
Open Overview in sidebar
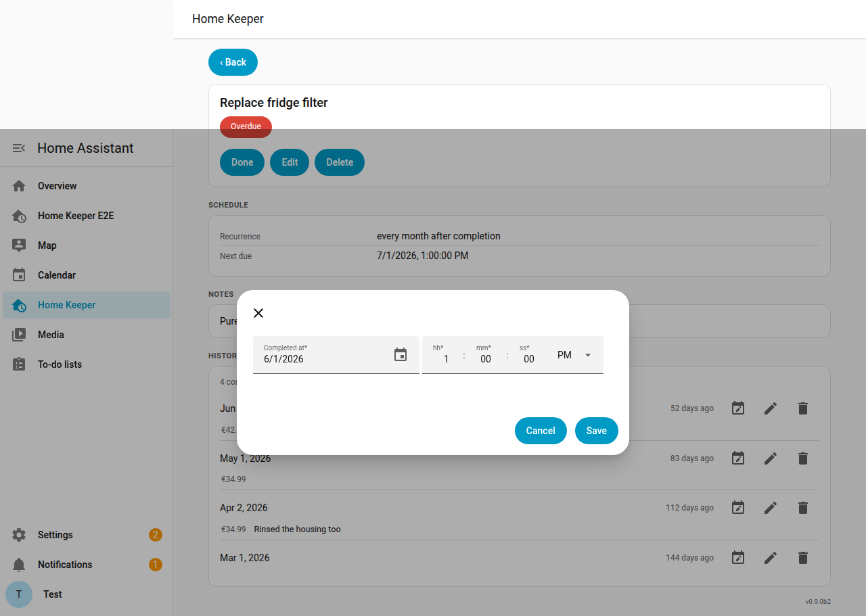[87, 186]
